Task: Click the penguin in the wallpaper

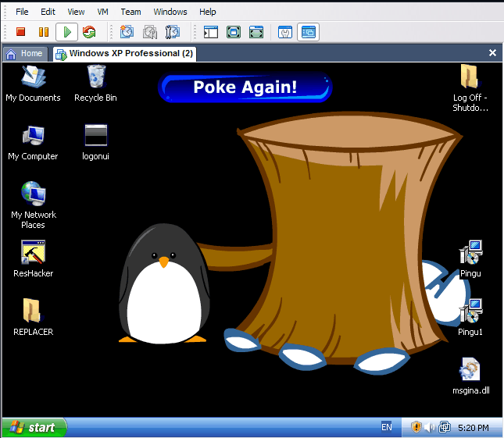Action: pos(164,284)
